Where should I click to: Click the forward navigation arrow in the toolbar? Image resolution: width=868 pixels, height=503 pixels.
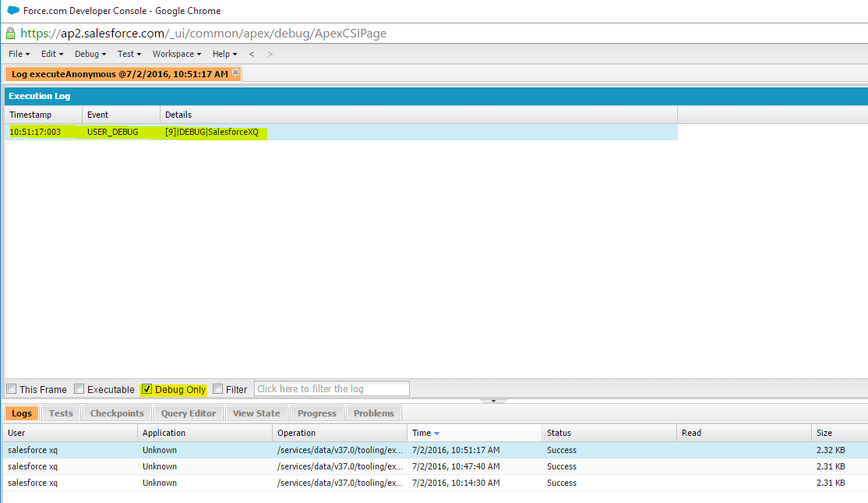coord(270,54)
